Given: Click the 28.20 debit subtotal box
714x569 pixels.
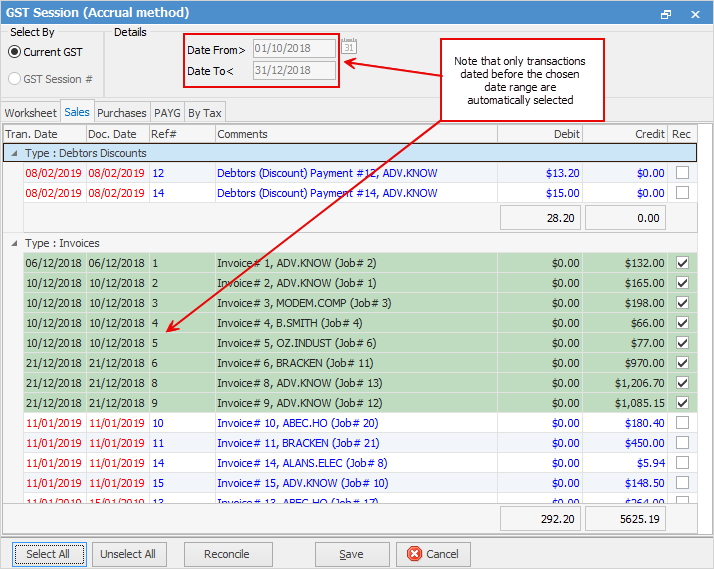Looking at the screenshot, I should [541, 218].
